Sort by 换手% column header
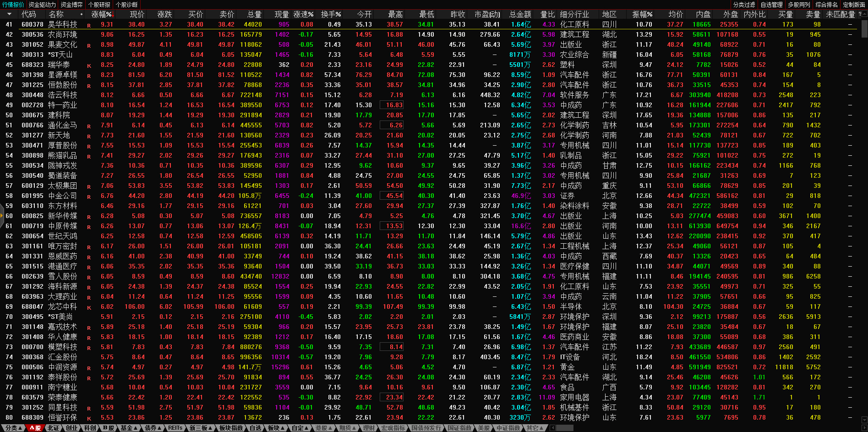The width and height of the screenshot is (868, 432). (331, 14)
